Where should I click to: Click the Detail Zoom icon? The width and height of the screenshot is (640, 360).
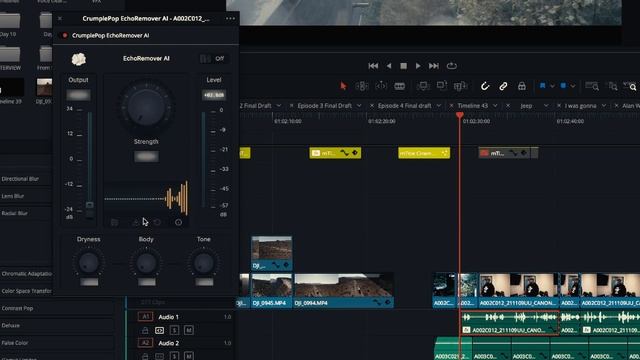tap(613, 86)
